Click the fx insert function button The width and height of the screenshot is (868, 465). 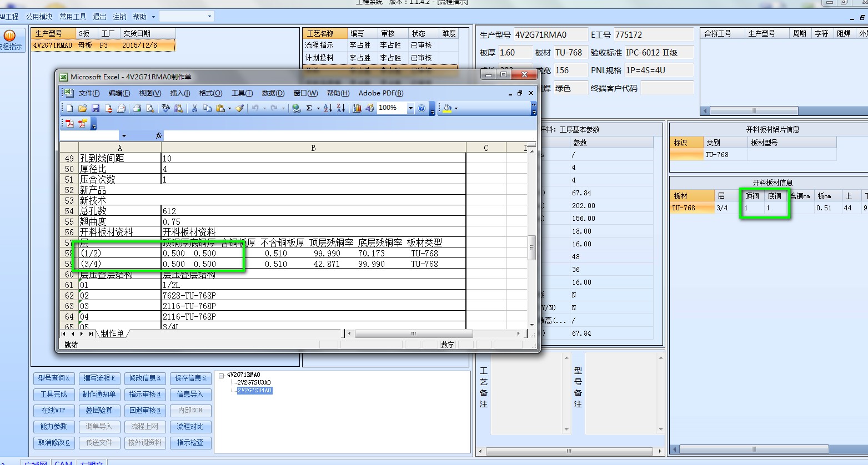159,135
